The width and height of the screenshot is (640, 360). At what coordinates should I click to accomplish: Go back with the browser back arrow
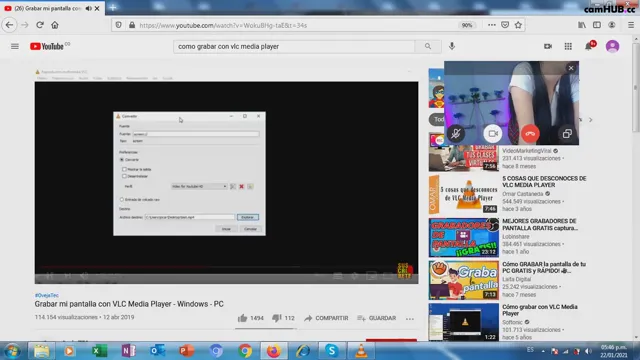(9, 25)
